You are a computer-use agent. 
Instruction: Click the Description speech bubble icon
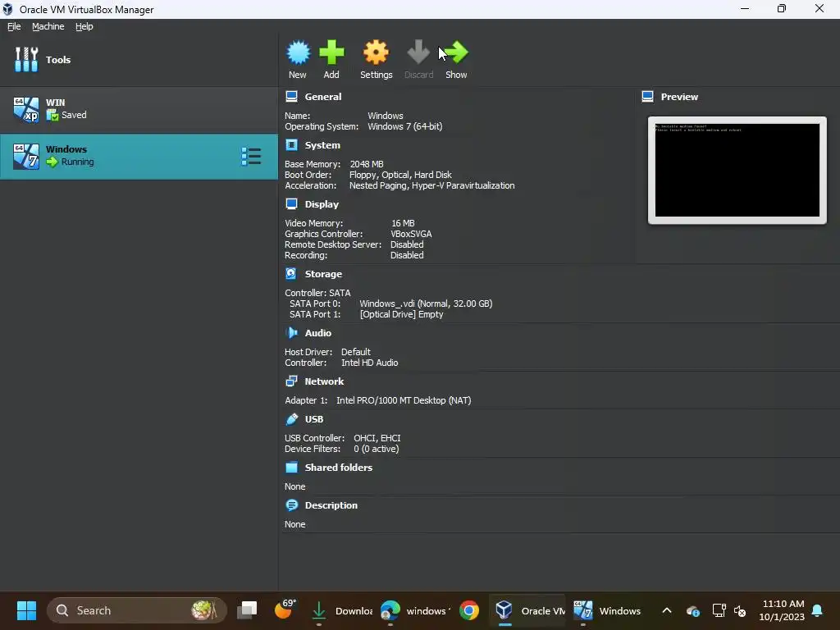click(291, 505)
